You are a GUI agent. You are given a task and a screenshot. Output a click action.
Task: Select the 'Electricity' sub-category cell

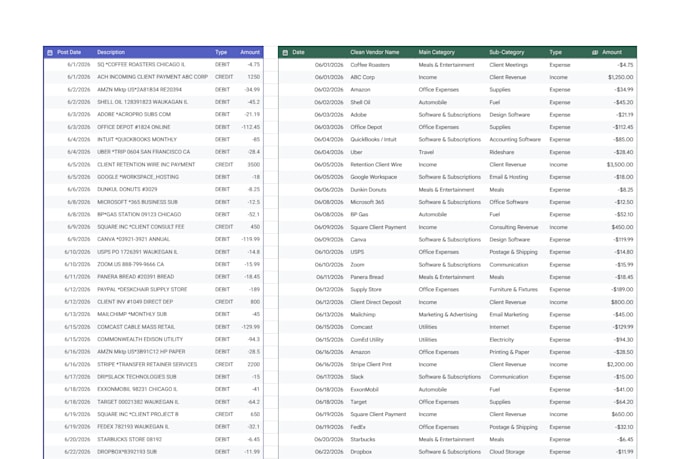point(501,340)
